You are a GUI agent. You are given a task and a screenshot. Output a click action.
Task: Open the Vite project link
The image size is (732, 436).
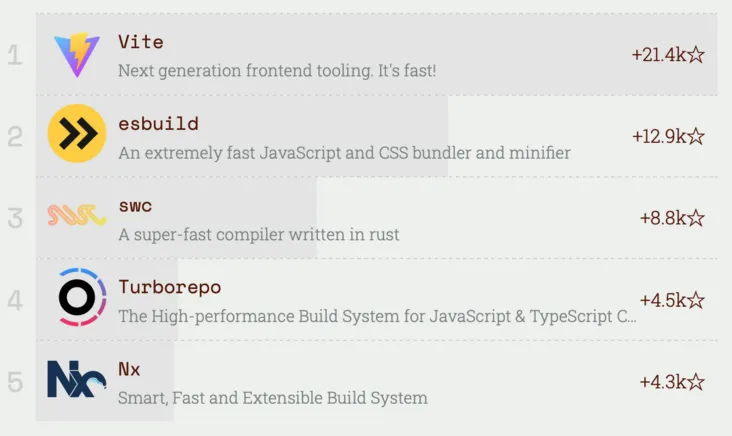141,42
